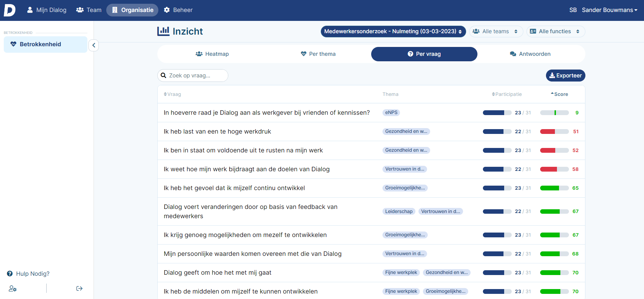Select the Organisatie navigation item
The height and width of the screenshot is (299, 644).
coord(132,10)
